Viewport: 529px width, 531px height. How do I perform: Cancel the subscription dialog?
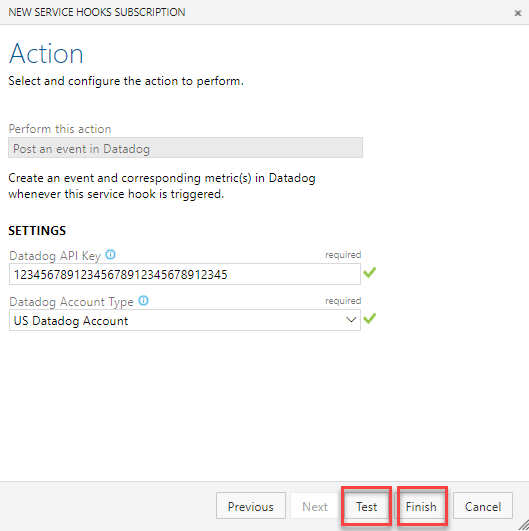point(483,506)
